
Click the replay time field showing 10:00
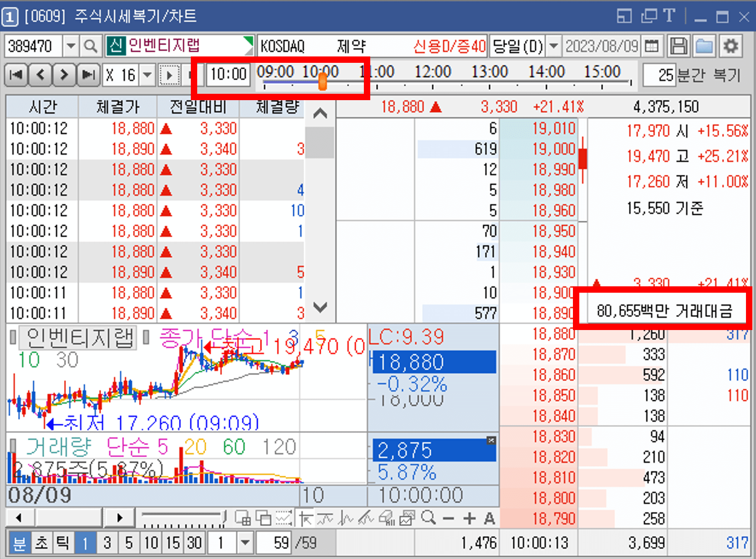pos(228,74)
